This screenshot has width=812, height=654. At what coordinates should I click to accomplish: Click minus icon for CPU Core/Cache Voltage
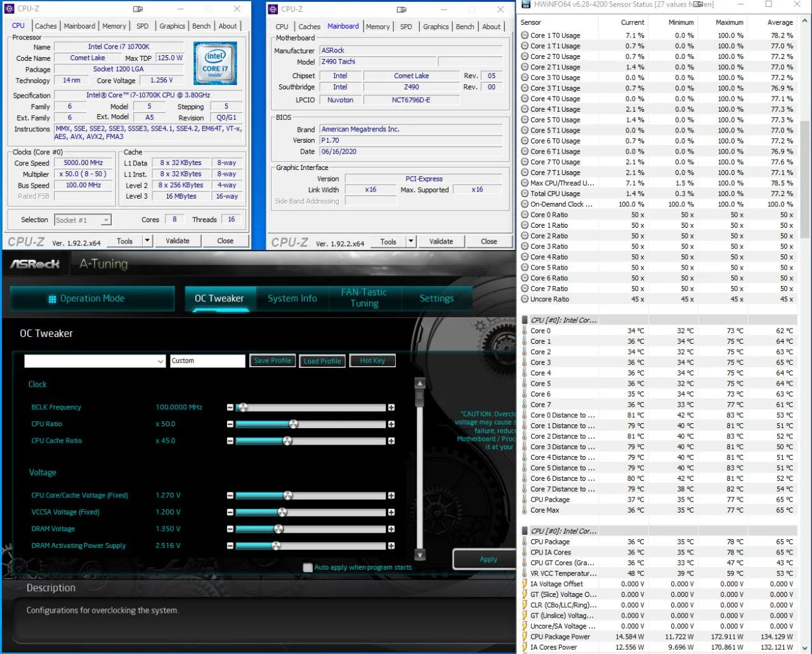pos(230,495)
